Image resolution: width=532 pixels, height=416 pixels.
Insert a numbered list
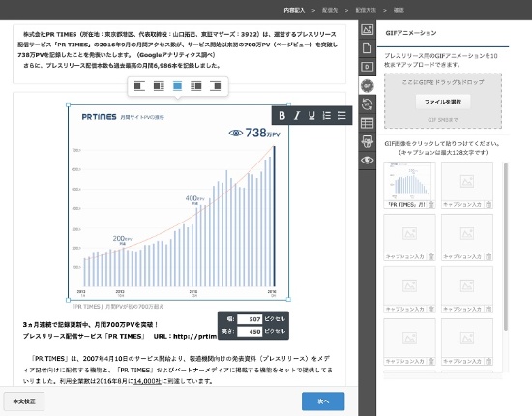click(x=326, y=116)
